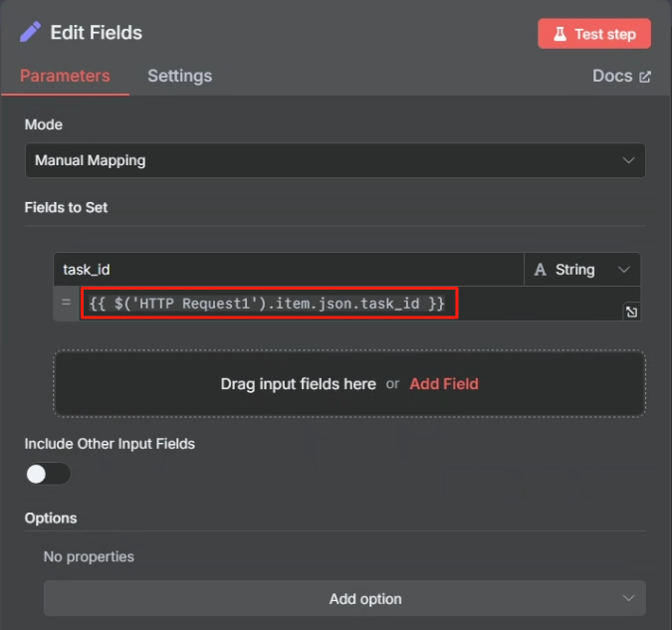
Task: Open the Docs link
Action: [621, 76]
